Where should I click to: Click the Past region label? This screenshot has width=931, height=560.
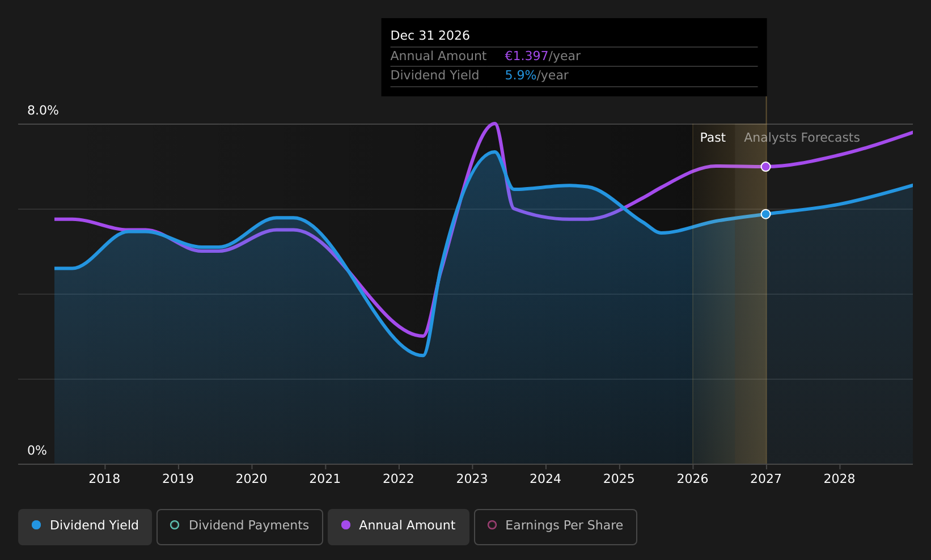coord(713,138)
